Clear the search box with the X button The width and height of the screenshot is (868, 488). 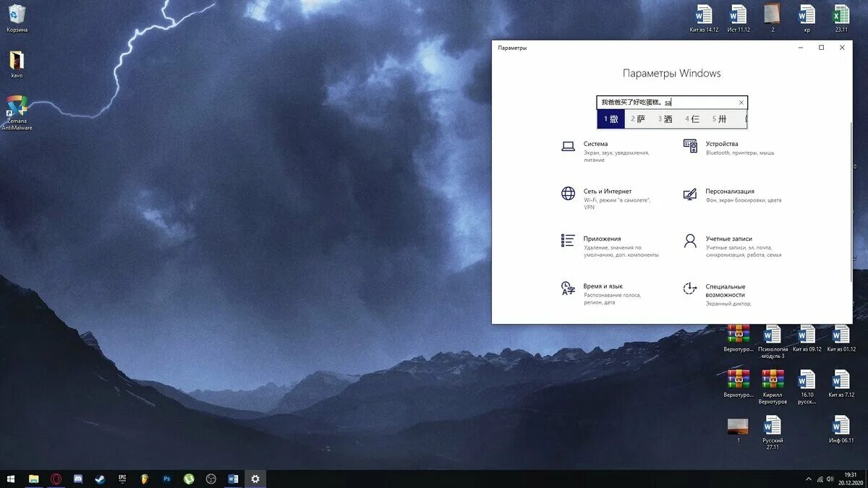click(741, 102)
